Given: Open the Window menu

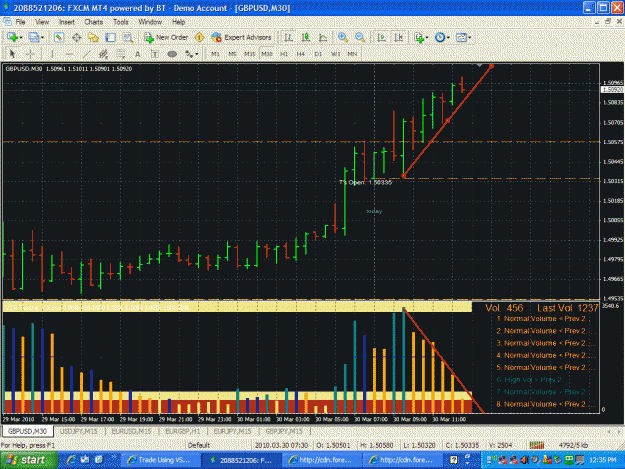Looking at the screenshot, I should 150,22.
